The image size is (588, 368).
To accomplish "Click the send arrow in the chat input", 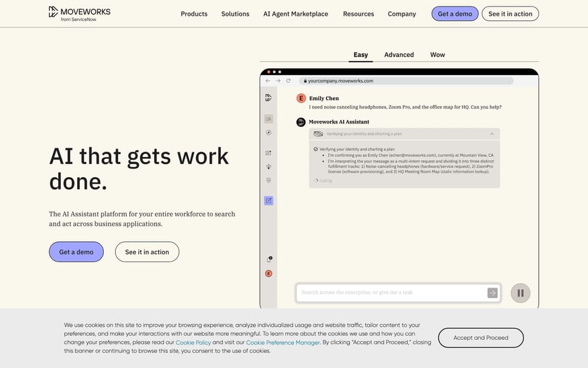I will pyautogui.click(x=493, y=293).
